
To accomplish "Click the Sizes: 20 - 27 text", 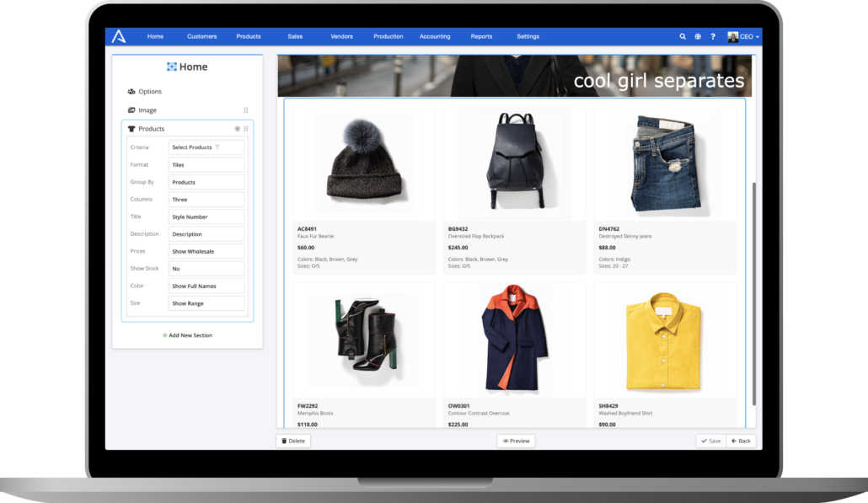I will point(613,266).
